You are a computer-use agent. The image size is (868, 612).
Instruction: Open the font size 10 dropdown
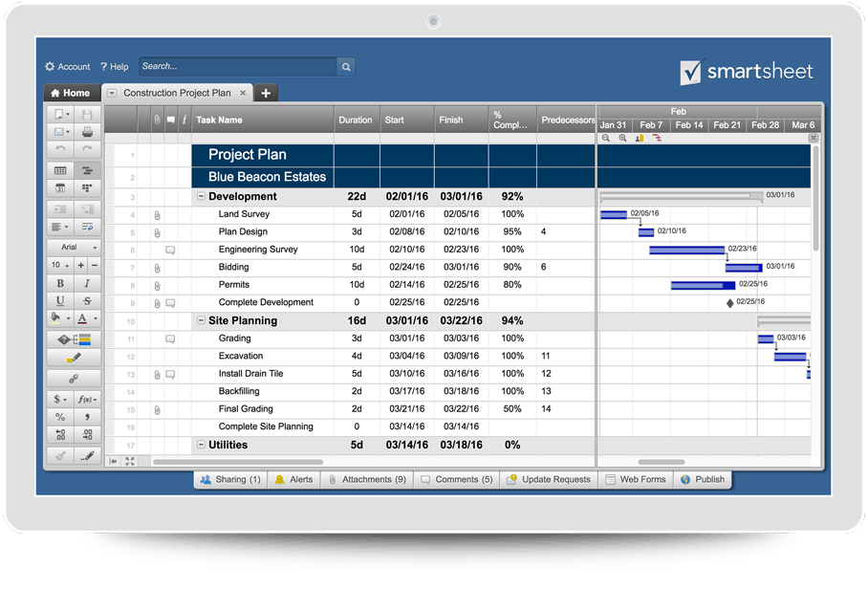click(60, 265)
